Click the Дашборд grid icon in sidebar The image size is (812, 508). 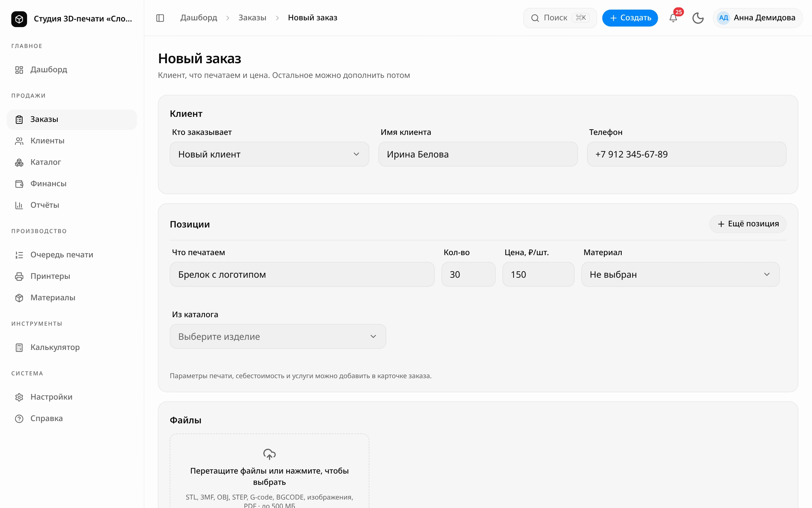(19, 69)
